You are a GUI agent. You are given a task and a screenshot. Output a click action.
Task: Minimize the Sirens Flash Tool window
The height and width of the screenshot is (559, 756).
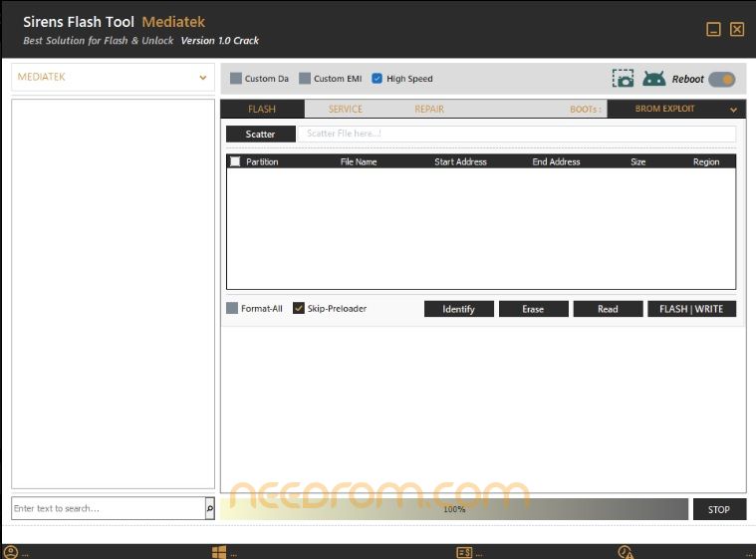(713, 30)
